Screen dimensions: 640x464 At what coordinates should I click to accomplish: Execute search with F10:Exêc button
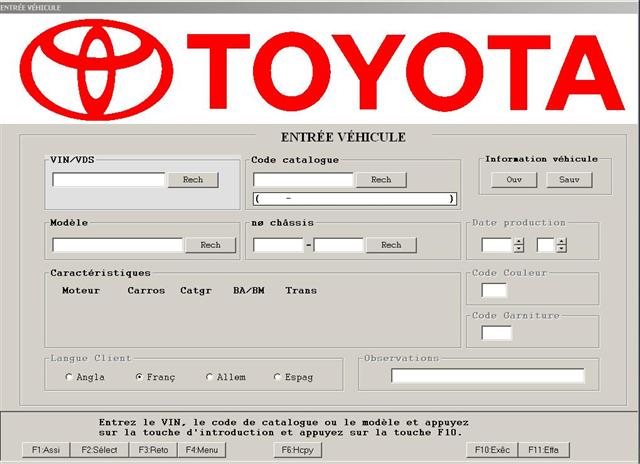pyautogui.click(x=492, y=450)
